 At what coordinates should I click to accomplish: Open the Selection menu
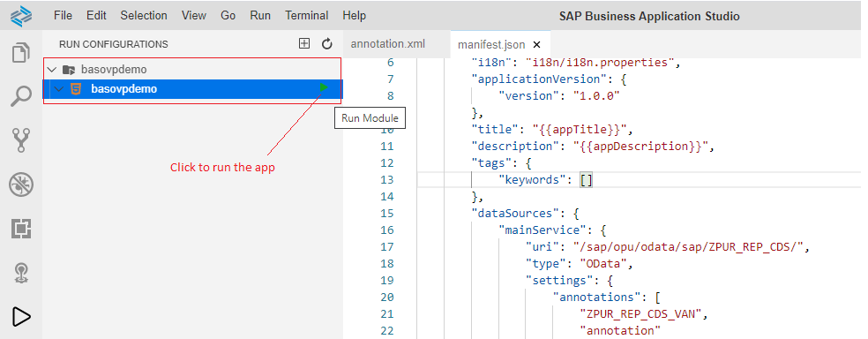click(x=144, y=16)
